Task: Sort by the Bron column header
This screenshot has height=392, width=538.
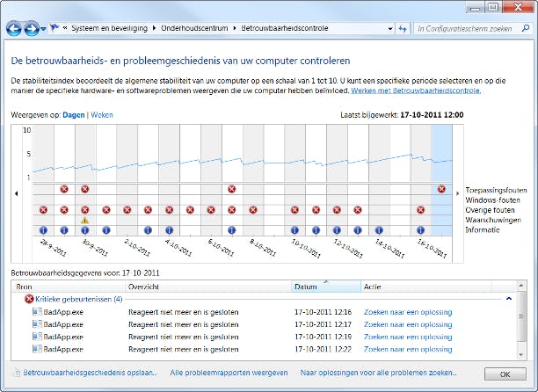Action: [69, 287]
